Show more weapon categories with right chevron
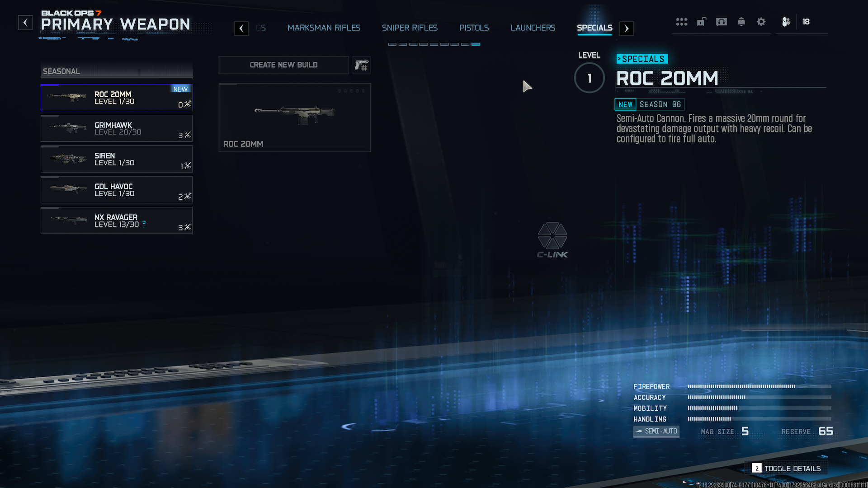 point(627,28)
